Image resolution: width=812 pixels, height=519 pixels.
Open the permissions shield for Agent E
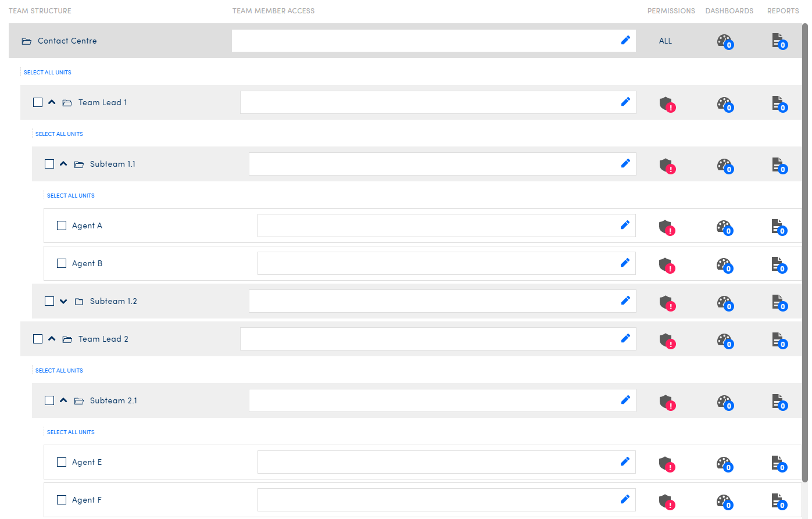tap(666, 464)
